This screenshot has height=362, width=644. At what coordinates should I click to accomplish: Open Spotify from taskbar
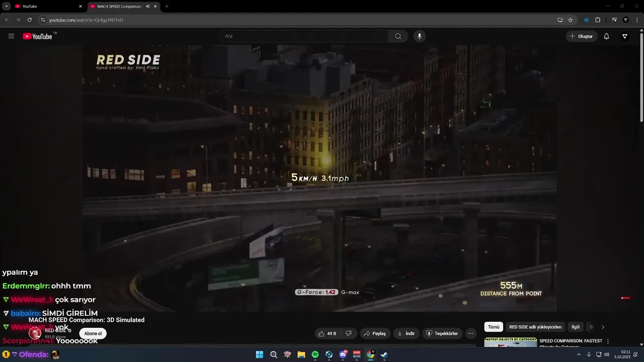pos(315,354)
